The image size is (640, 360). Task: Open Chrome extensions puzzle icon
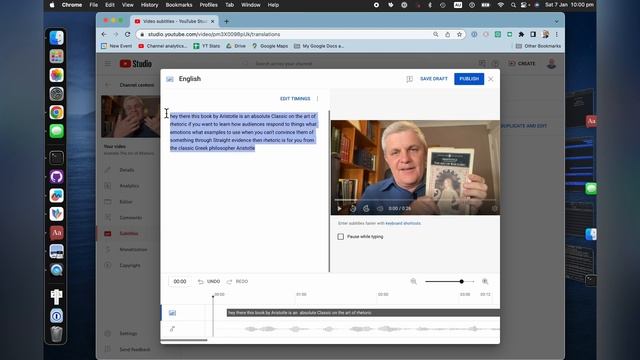(521, 35)
